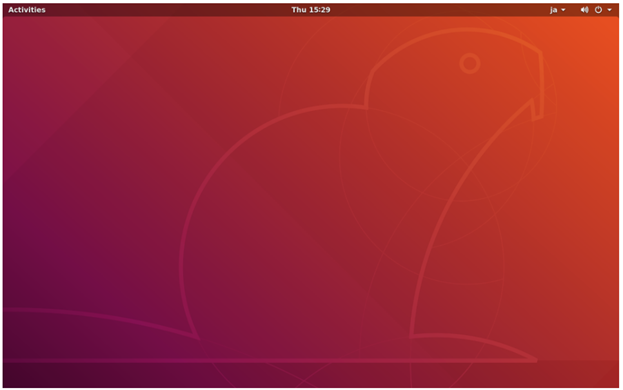
Task: Open the calendar from "Thu 15:29"
Action: pos(311,10)
